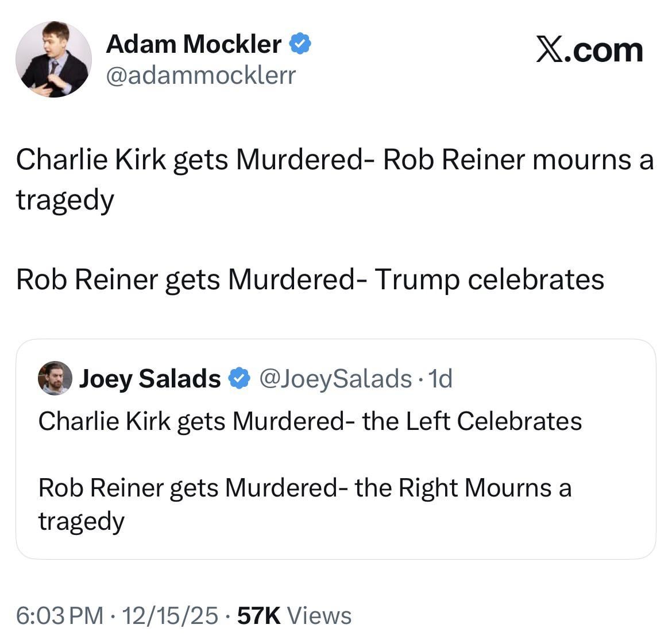Click the 'Trump celebrates' line of the main tweet
The image size is (672, 640).
click(x=489, y=280)
